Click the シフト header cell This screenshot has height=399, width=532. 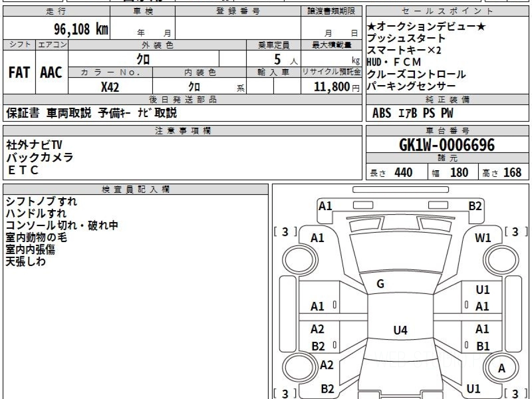pos(19,45)
